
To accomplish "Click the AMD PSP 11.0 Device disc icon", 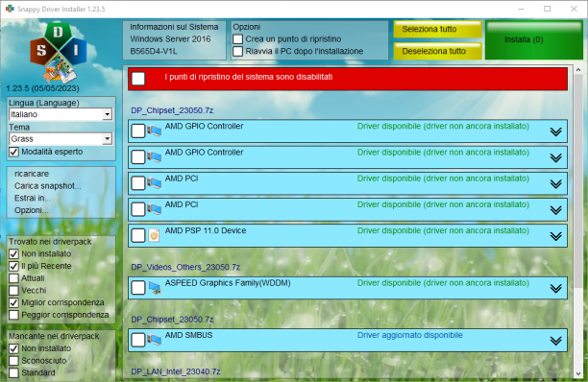I will point(154,235).
